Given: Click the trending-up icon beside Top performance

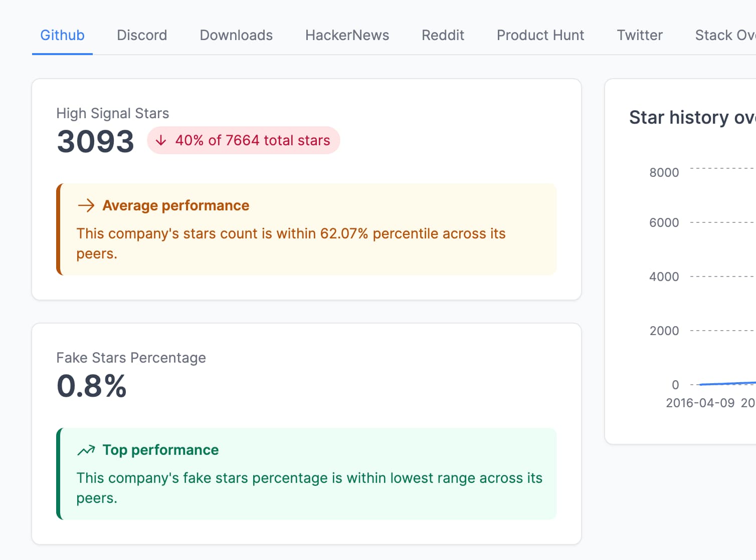Looking at the screenshot, I should click(86, 450).
